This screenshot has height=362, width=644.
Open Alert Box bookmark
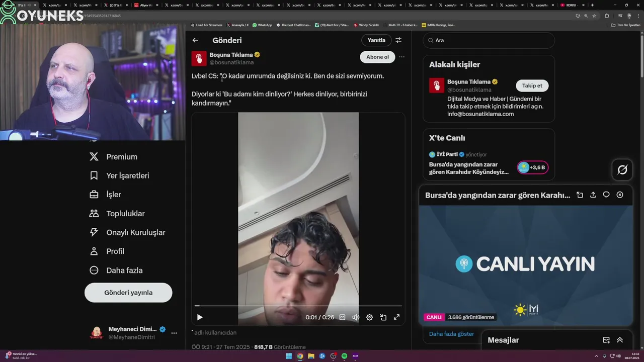pyautogui.click(x=332, y=25)
